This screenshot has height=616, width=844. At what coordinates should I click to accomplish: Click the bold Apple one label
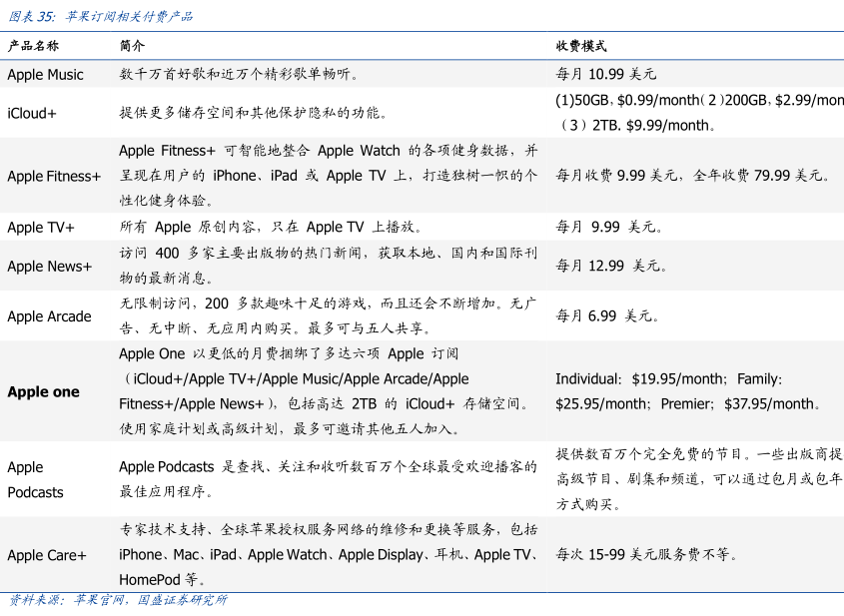pyautogui.click(x=43, y=391)
